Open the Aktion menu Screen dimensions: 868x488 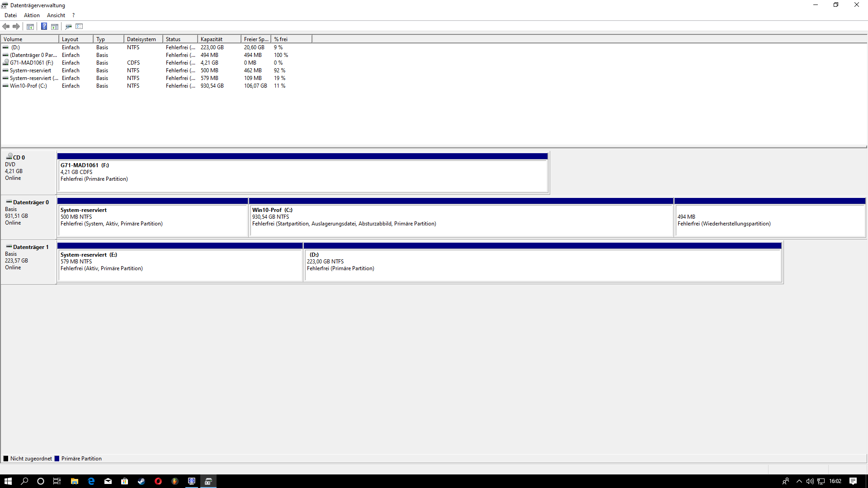tap(32, 15)
